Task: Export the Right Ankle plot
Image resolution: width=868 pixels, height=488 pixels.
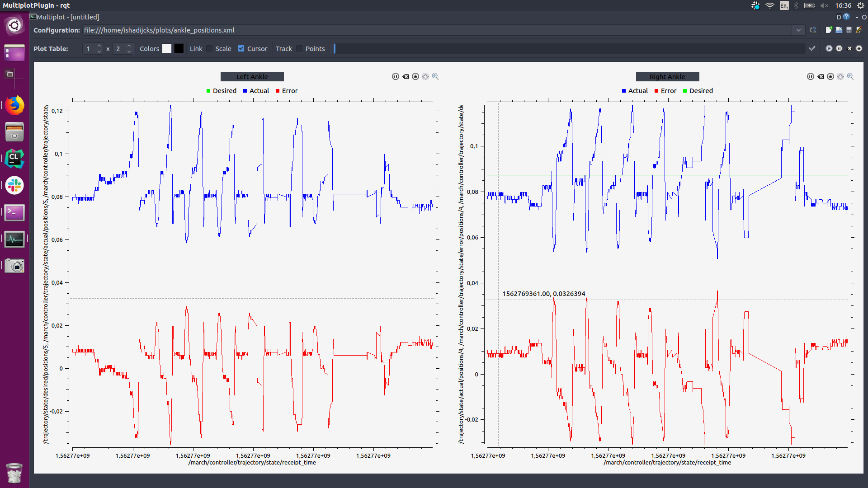Action: (x=830, y=76)
